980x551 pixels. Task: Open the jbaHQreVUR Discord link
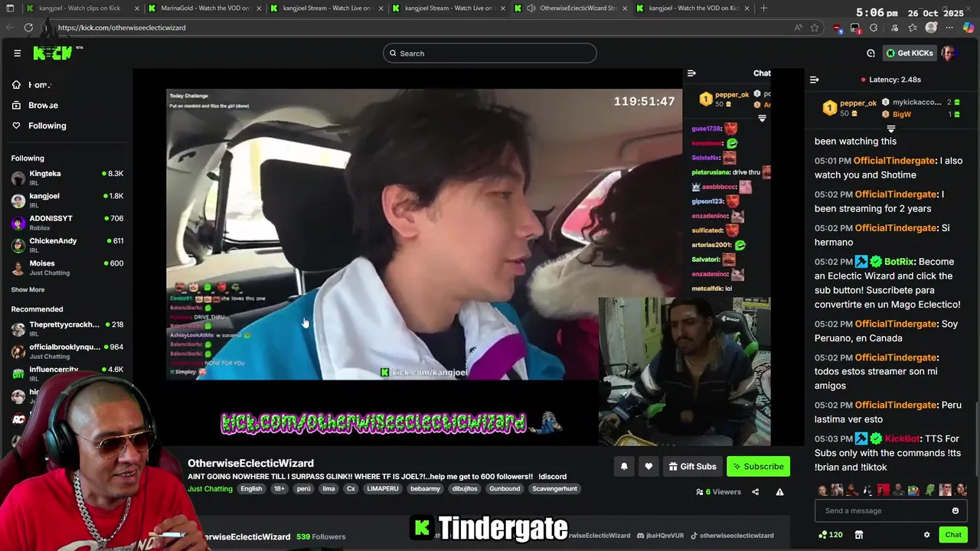pyautogui.click(x=660, y=536)
